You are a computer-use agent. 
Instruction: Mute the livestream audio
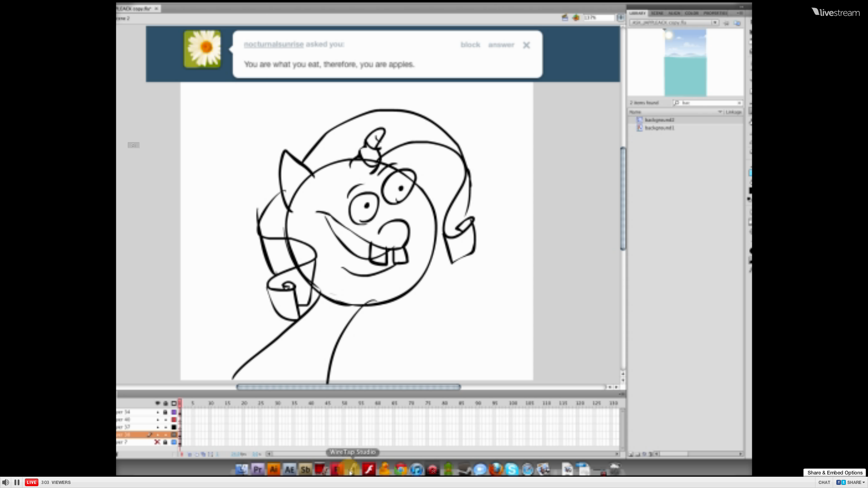pyautogui.click(x=5, y=482)
